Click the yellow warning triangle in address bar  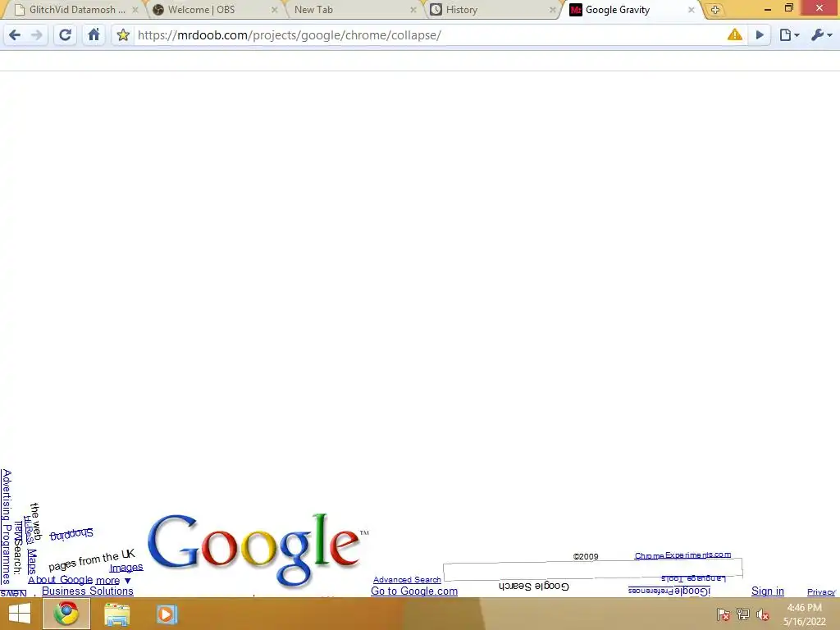tap(734, 34)
